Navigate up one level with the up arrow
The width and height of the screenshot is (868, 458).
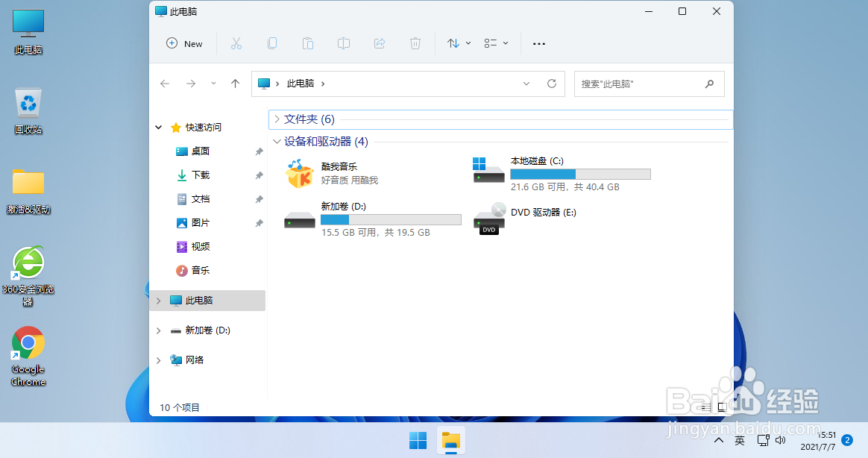(x=235, y=84)
